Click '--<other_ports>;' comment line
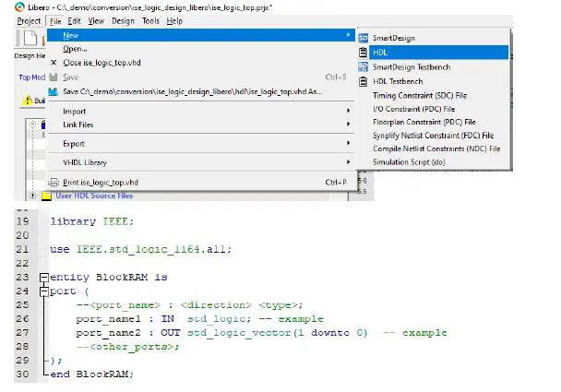Viewport: 561px width, 392px height. 127,347
